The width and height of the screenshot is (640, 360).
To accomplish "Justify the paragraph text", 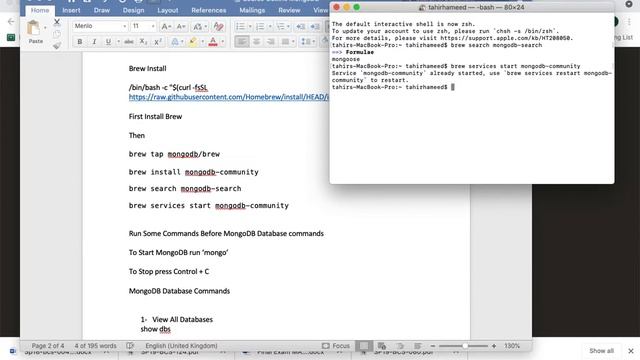I will pos(285,42).
